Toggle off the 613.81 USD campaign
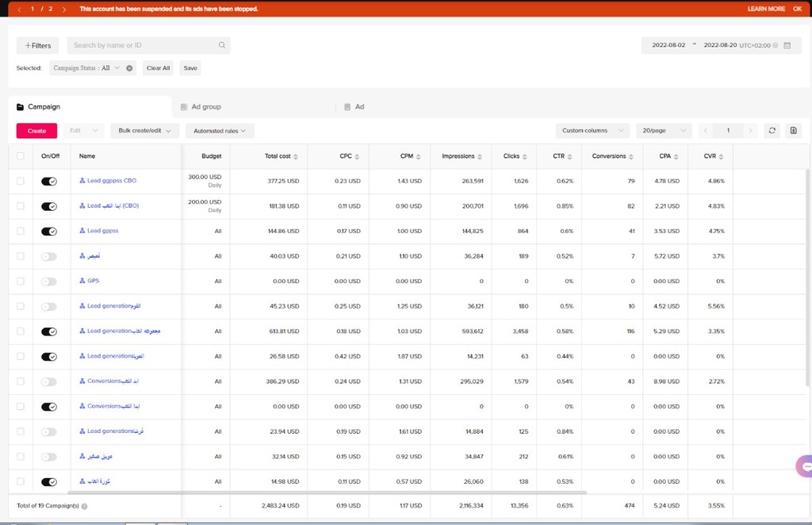The height and width of the screenshot is (525, 812). pyautogui.click(x=49, y=331)
